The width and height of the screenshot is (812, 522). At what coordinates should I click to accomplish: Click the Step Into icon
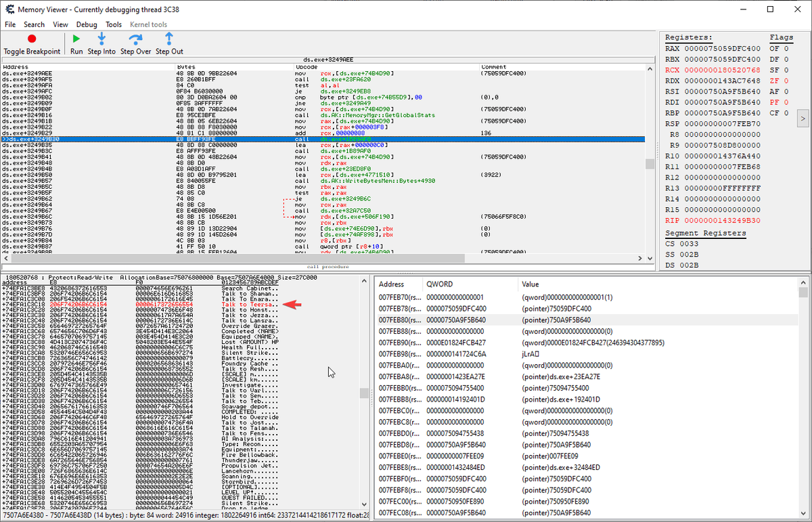[x=101, y=39]
